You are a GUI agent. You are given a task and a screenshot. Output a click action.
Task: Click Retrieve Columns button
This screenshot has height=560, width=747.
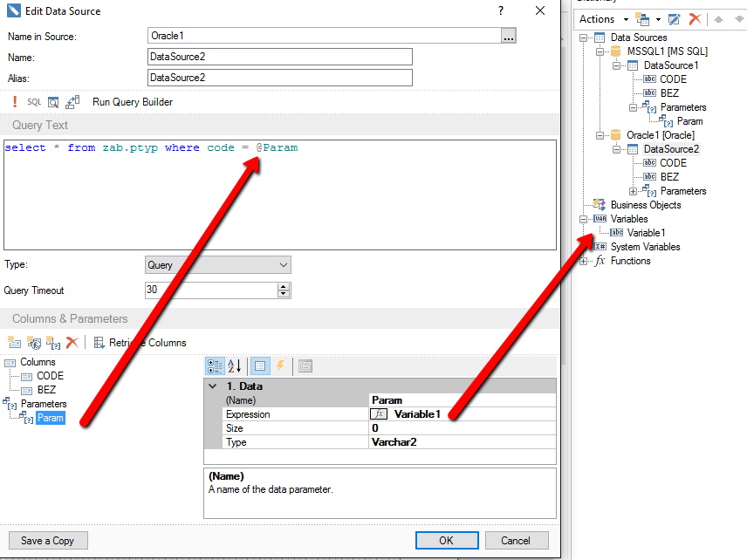point(140,343)
